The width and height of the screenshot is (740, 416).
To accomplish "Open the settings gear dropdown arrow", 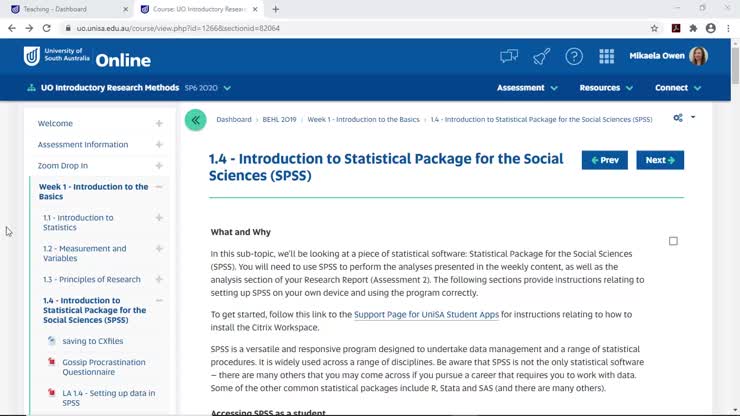I will point(693,117).
